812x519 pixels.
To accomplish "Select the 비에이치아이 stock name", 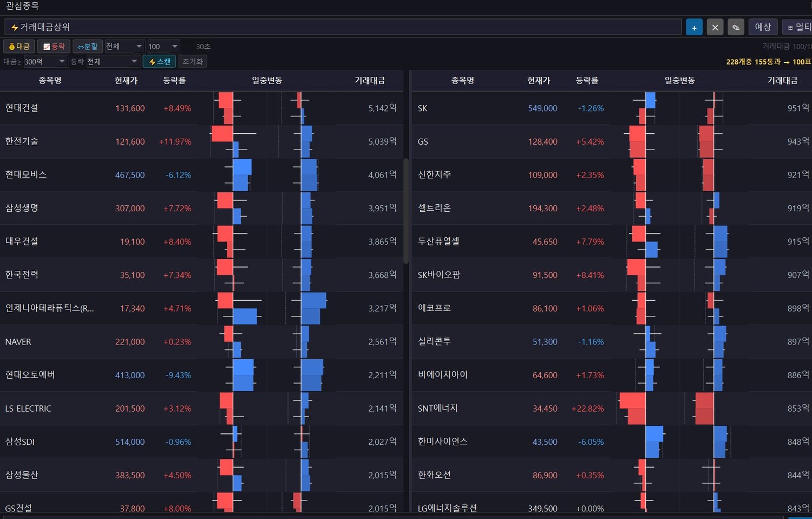I will [x=443, y=375].
